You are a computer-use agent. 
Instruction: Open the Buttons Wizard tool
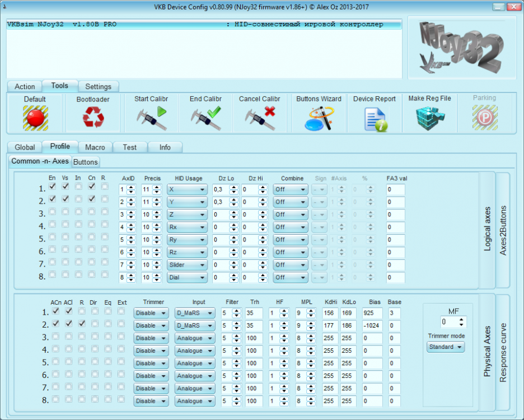319,118
